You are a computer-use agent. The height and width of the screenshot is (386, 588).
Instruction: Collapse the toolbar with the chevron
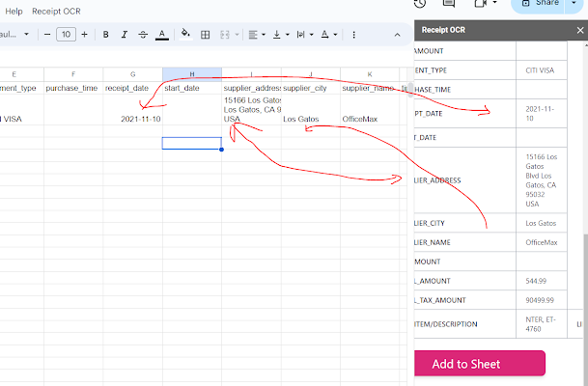[x=397, y=35]
